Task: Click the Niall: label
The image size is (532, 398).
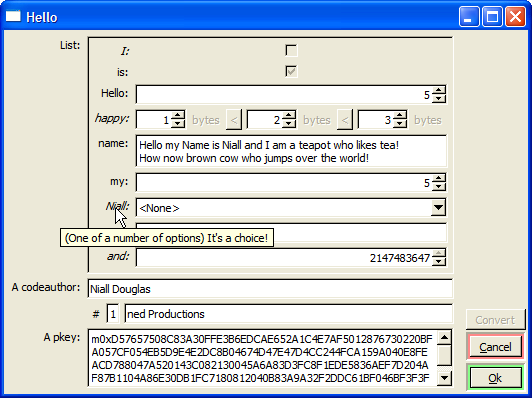Action: point(117,206)
